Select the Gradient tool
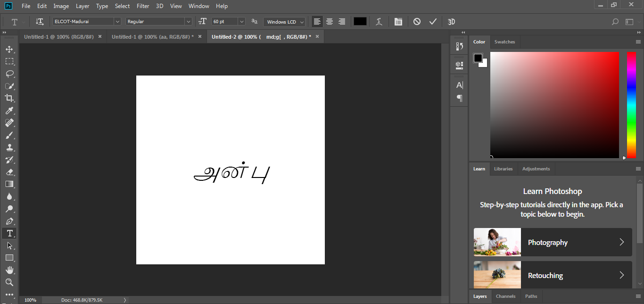Image resolution: width=644 pixels, height=304 pixels. pyautogui.click(x=9, y=184)
